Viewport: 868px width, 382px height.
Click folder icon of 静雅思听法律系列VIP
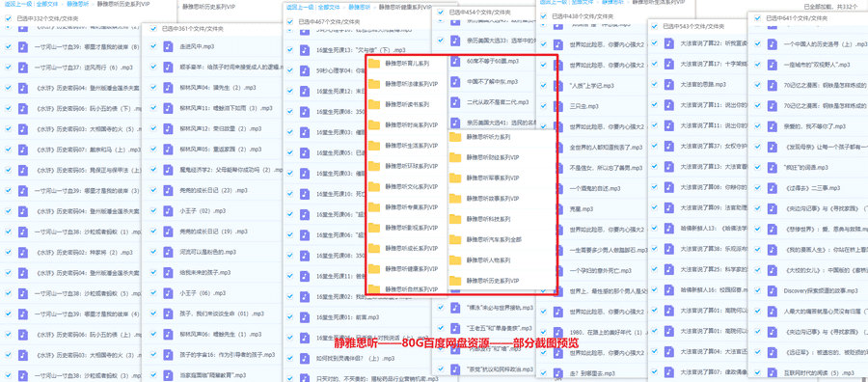(374, 84)
